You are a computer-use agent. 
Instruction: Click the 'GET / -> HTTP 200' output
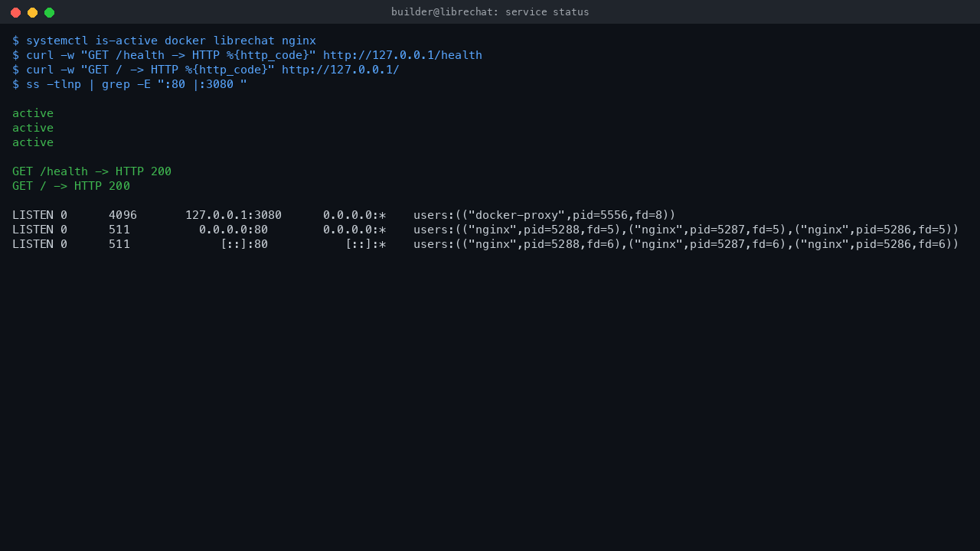[x=71, y=186]
